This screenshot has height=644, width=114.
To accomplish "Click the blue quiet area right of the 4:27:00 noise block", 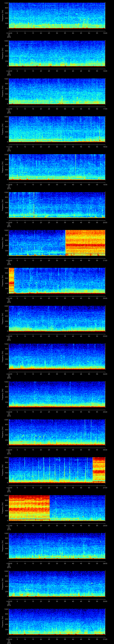I will (78, 507).
